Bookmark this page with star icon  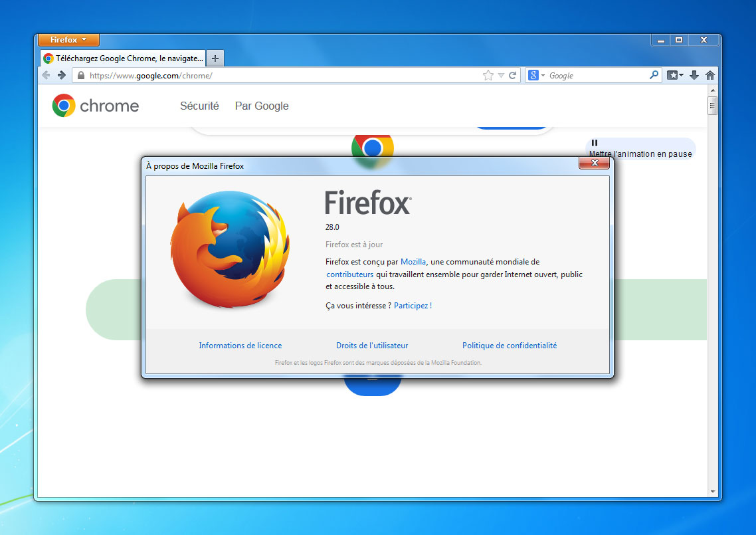(488, 75)
